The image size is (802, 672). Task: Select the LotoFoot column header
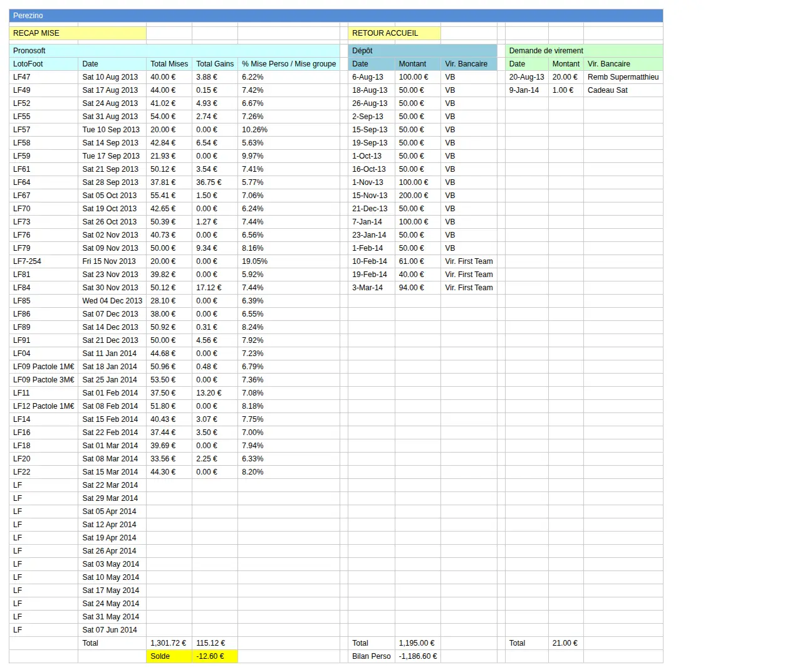pyautogui.click(x=43, y=64)
